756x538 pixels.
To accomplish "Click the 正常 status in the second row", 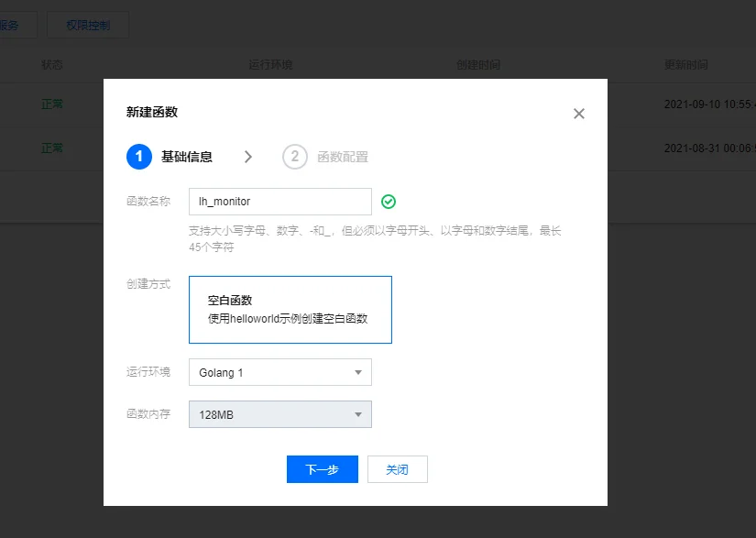I will 52,148.
